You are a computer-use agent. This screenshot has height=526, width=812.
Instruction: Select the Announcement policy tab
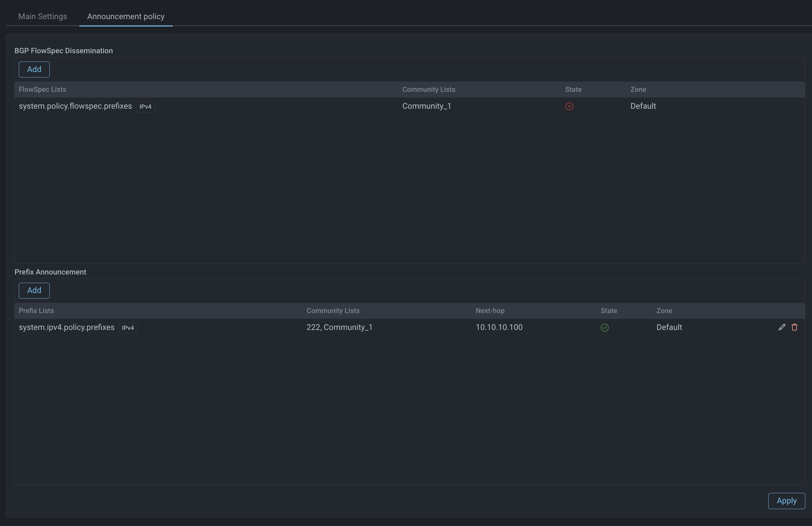(126, 16)
